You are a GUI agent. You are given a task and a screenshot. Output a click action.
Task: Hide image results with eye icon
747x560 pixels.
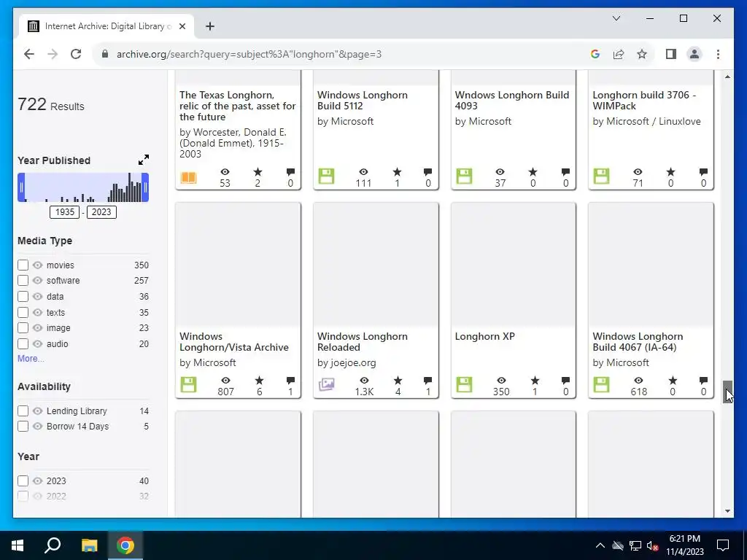coord(38,327)
